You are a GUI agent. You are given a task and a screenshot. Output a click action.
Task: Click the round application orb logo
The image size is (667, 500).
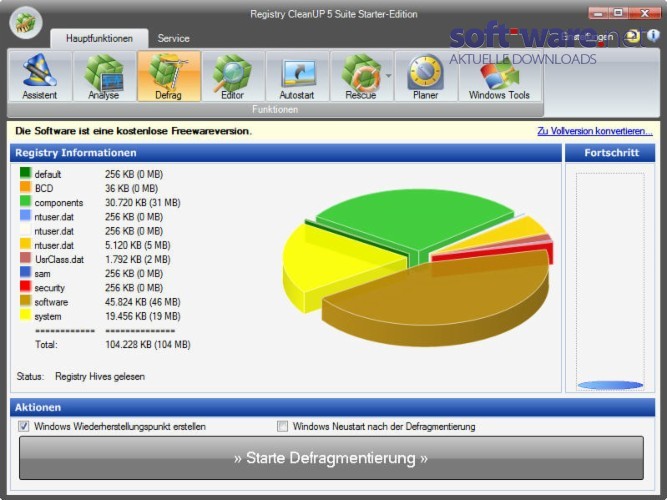(26, 22)
